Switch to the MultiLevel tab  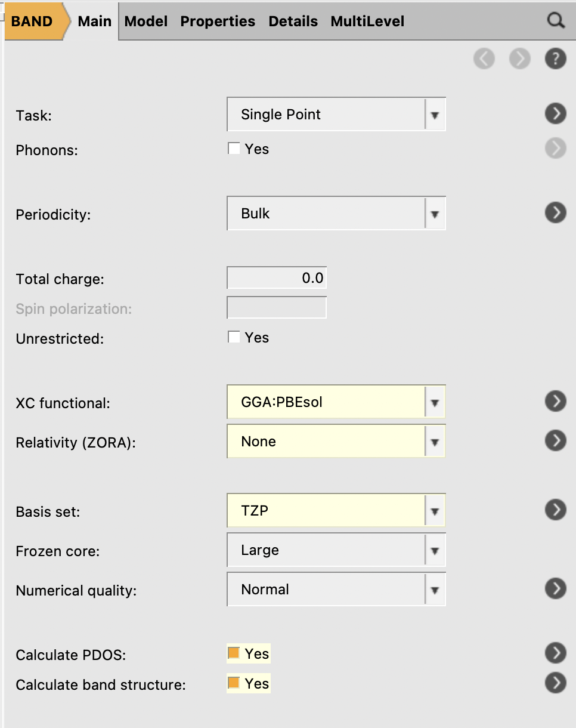click(x=367, y=21)
